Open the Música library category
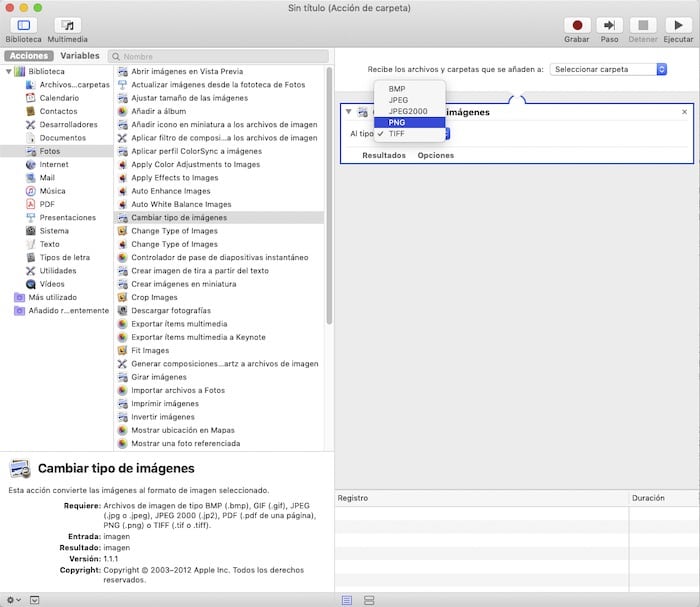Image resolution: width=700 pixels, height=607 pixels. (52, 190)
